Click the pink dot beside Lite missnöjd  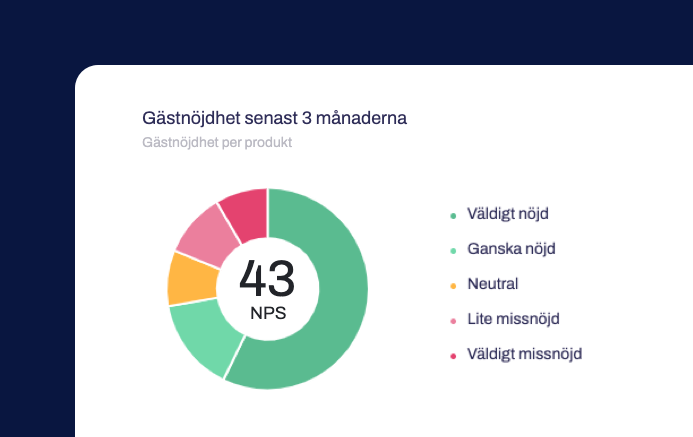coord(453,321)
